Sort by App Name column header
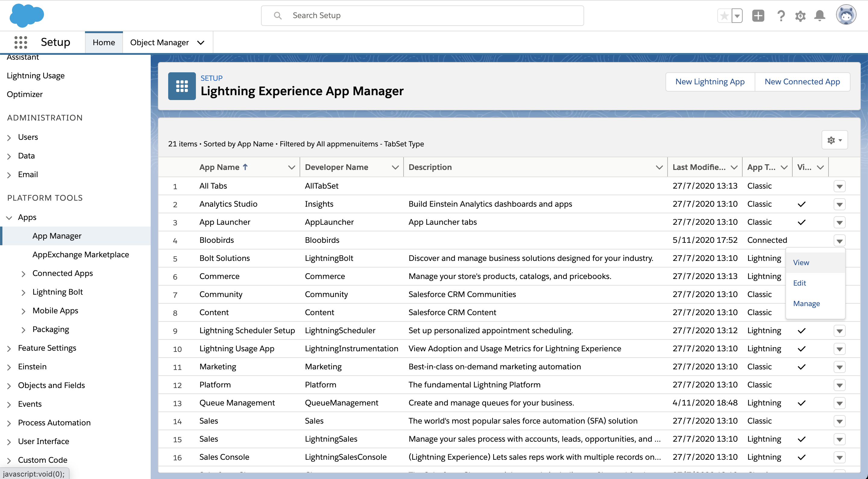 coord(224,167)
